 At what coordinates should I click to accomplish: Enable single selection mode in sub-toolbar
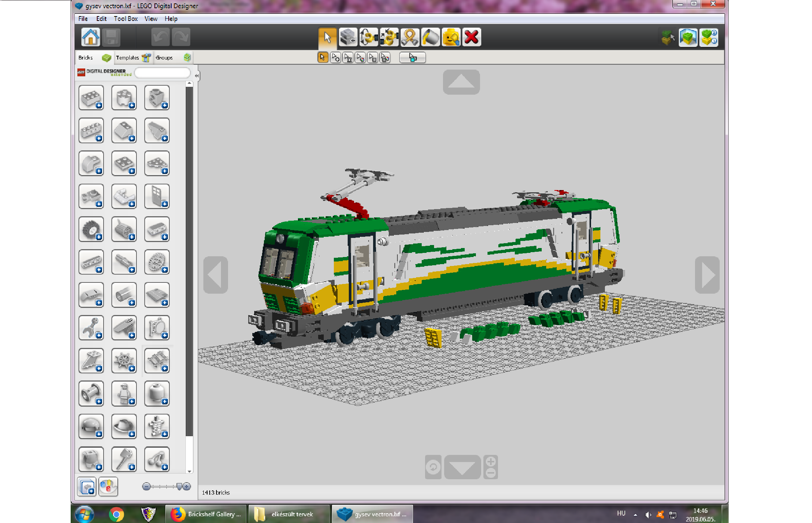[x=323, y=58]
